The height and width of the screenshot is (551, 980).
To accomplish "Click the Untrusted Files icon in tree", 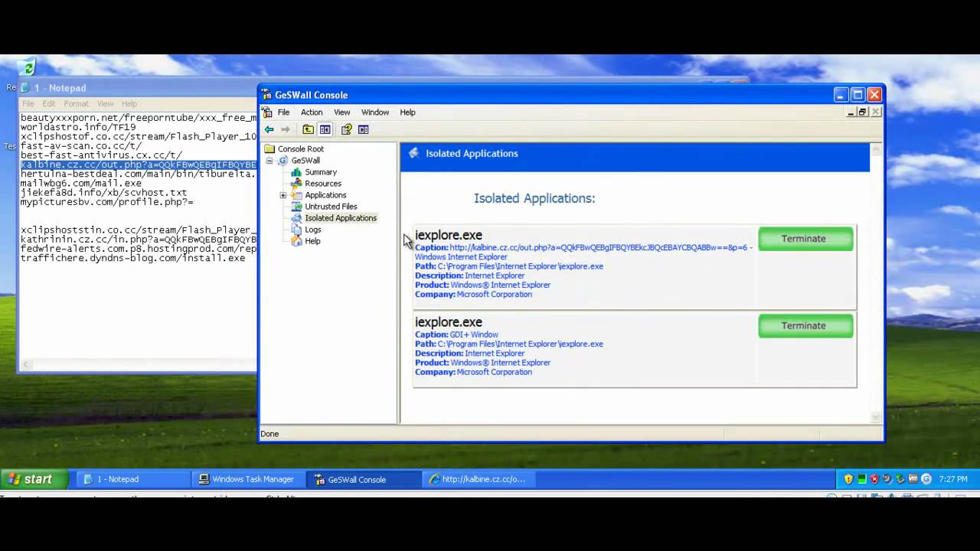I will [x=296, y=206].
